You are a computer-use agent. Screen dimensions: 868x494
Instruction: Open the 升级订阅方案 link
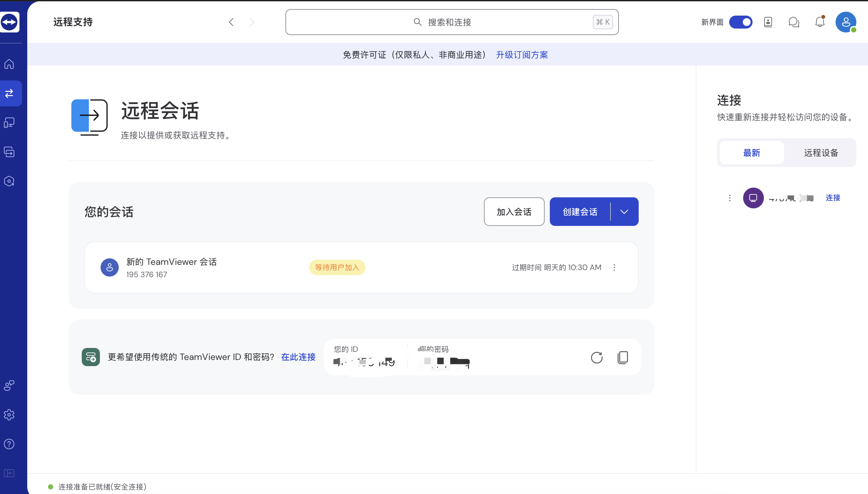522,55
